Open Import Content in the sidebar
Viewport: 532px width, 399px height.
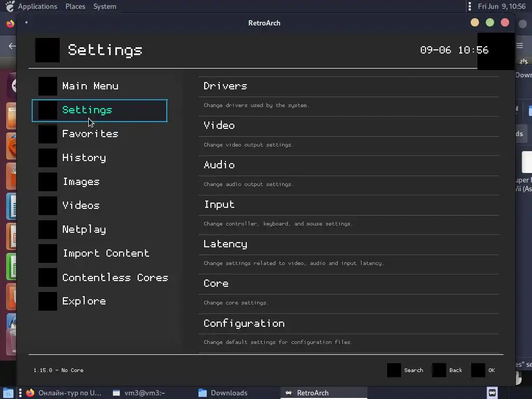(99, 254)
